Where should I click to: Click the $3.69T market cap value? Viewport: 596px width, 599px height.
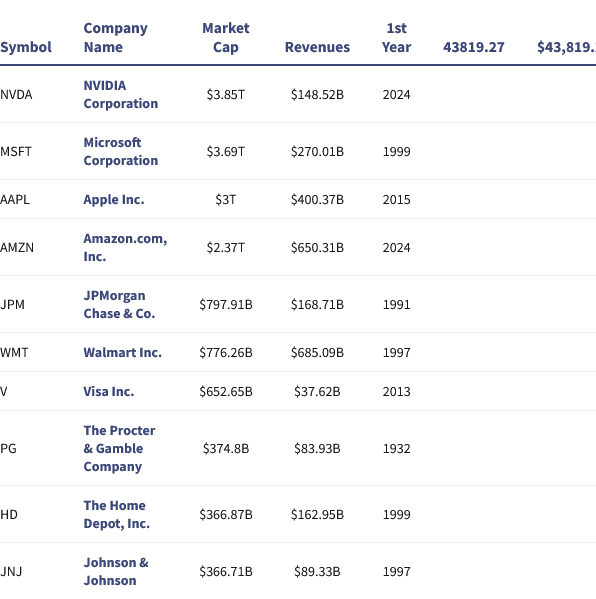(x=226, y=152)
